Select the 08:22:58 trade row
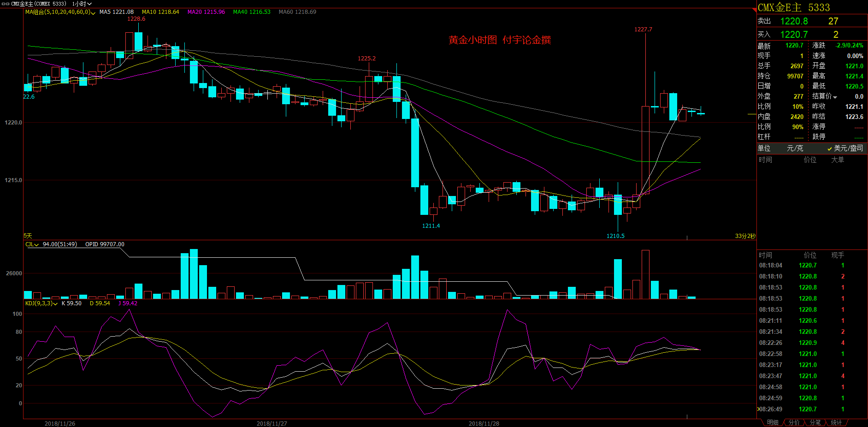This screenshot has height=427, width=868. 812,354
